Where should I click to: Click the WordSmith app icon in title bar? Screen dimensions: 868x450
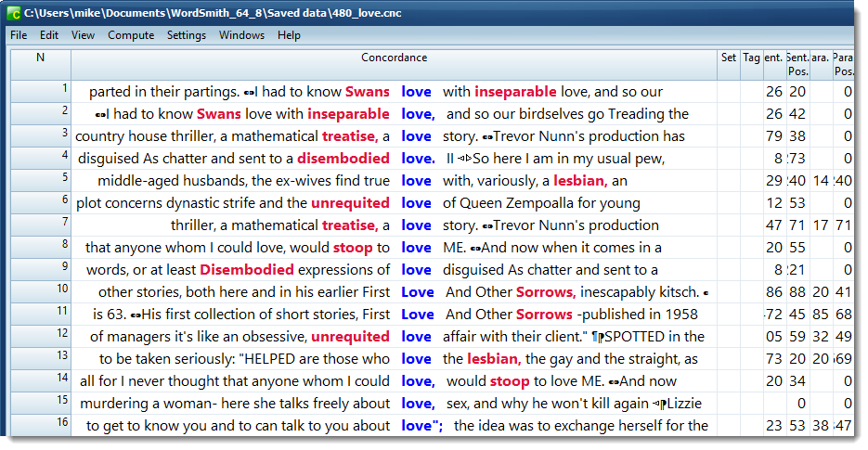(14, 13)
